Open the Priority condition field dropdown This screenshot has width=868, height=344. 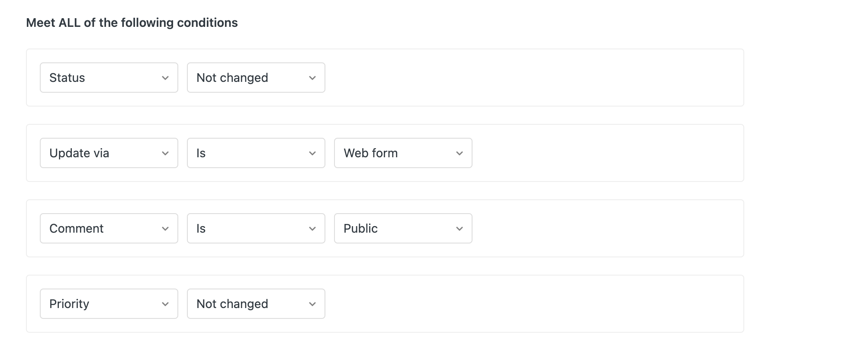point(109,304)
